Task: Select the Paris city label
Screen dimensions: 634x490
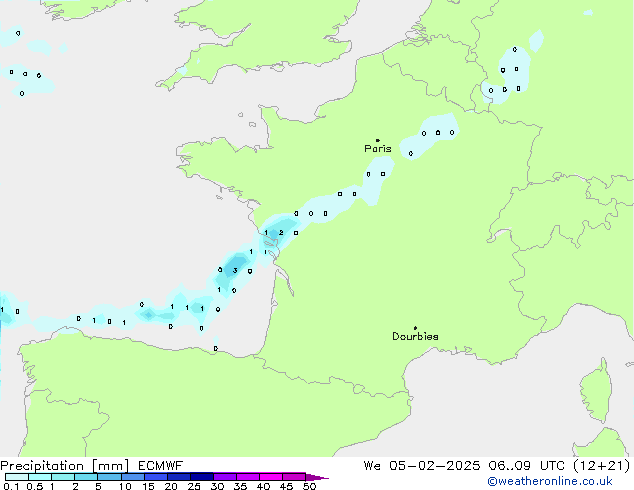Action: tap(378, 149)
